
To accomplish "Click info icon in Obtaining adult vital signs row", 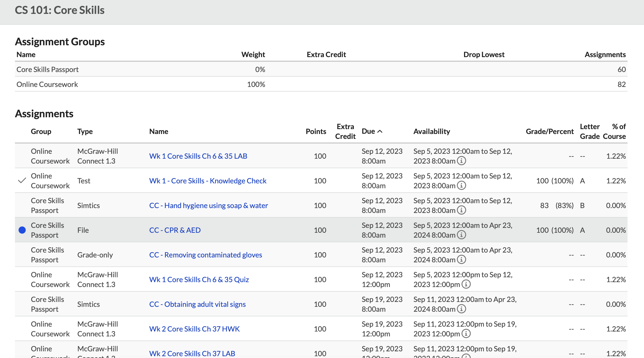I will pos(461,309).
